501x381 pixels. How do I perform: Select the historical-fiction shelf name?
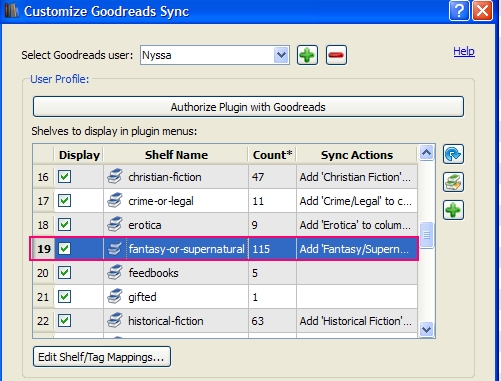(x=166, y=321)
